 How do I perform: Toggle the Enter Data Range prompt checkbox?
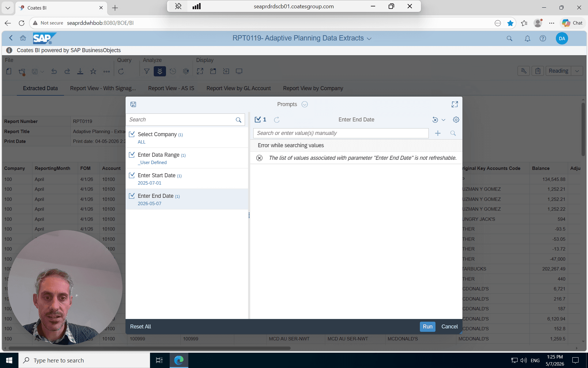pos(132,155)
